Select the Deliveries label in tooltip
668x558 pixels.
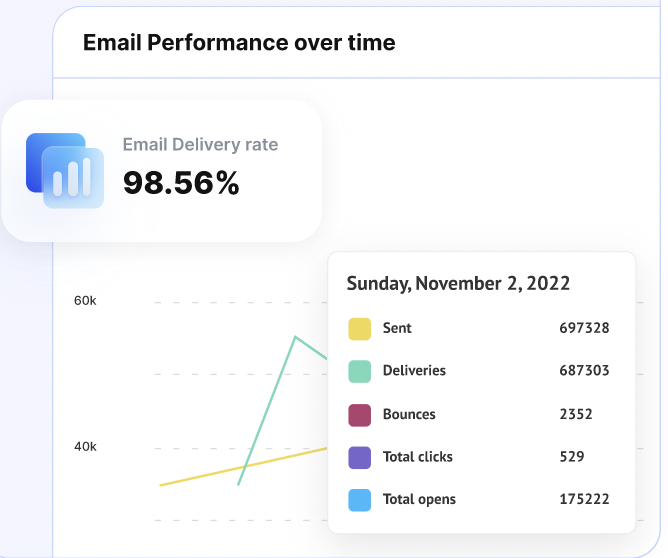tap(414, 371)
